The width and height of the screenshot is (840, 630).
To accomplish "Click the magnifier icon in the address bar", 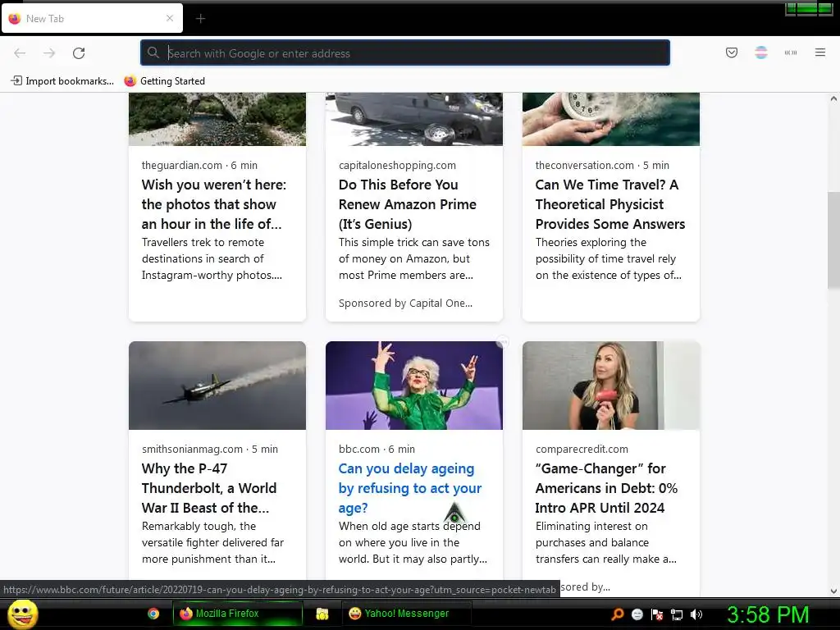I will pyautogui.click(x=153, y=52).
